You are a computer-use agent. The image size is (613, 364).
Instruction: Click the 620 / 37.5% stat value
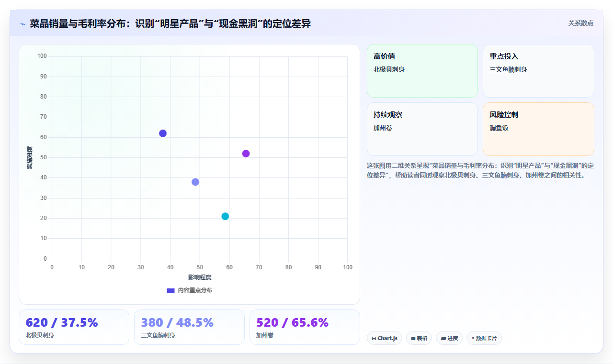[x=62, y=322]
